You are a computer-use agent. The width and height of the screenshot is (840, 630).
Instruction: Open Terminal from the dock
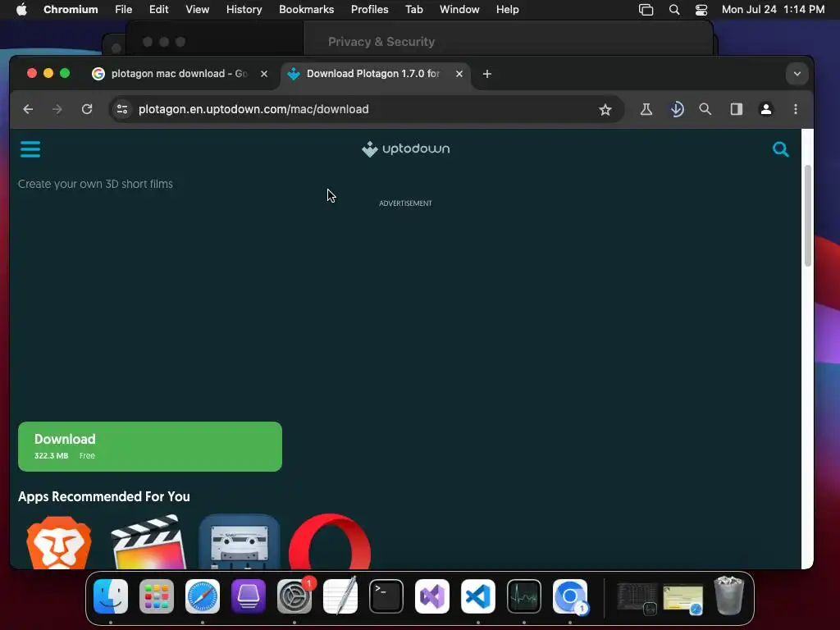tap(386, 596)
